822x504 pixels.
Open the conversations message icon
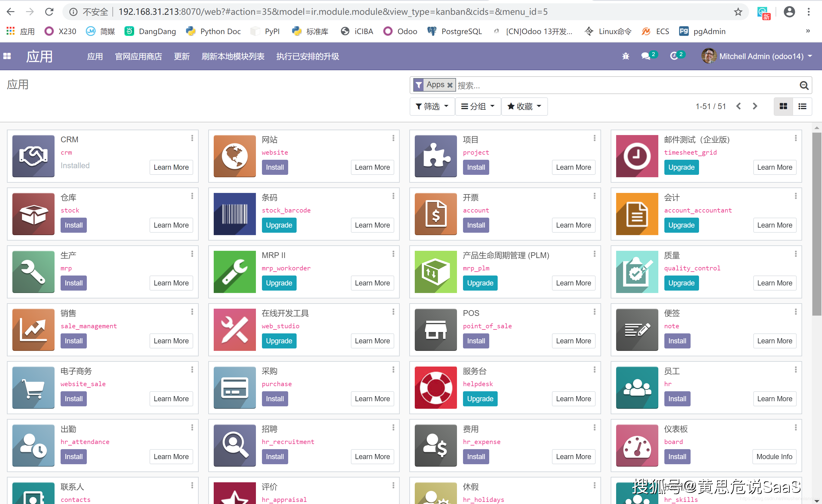646,56
